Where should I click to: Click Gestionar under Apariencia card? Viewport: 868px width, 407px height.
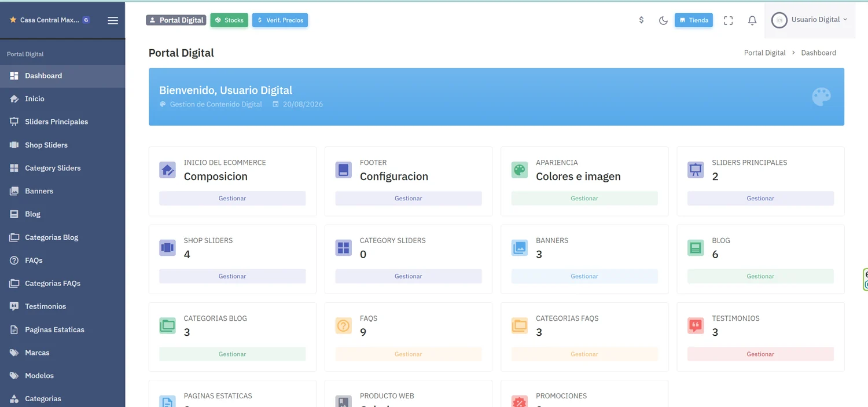tap(584, 199)
